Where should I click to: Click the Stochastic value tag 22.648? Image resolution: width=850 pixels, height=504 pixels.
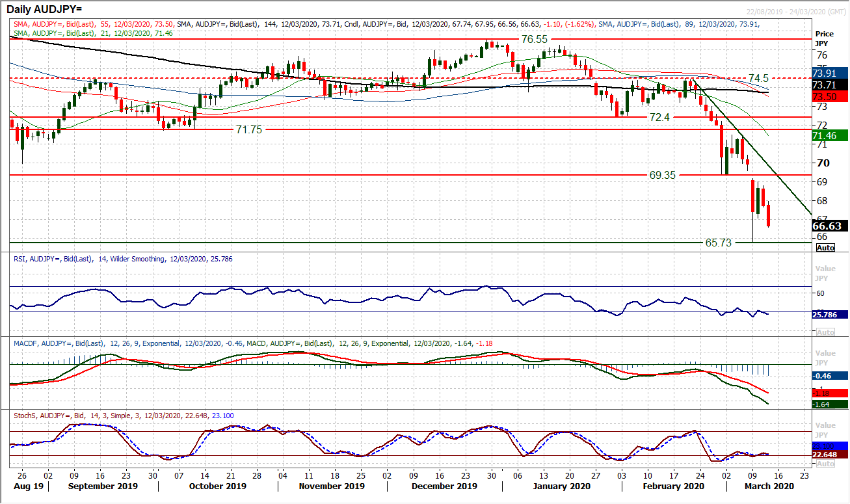coord(829,455)
